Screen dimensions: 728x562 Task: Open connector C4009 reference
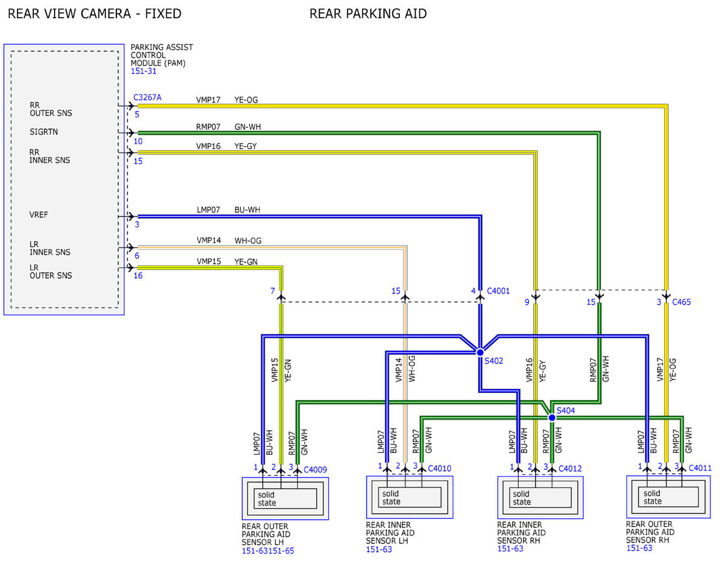coord(315,469)
